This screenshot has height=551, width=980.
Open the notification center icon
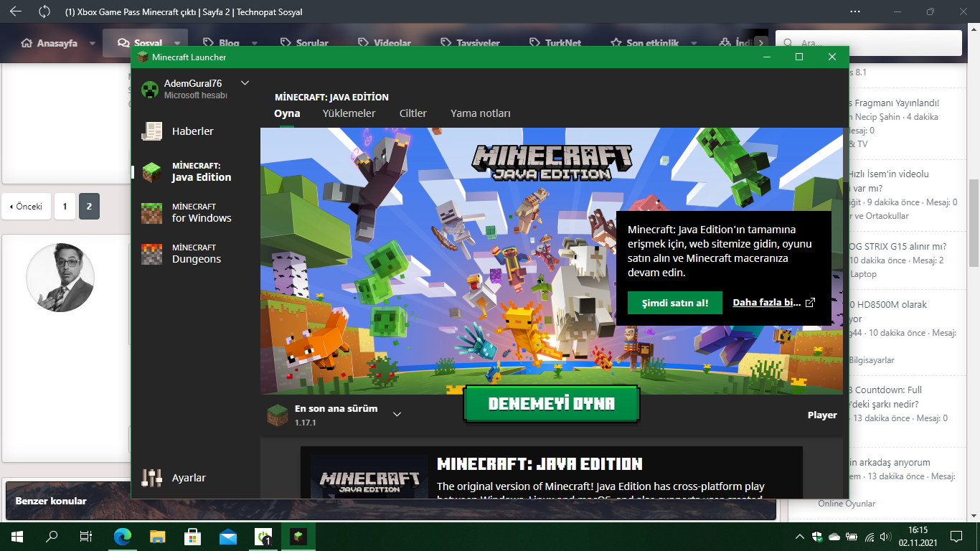pos(956,536)
